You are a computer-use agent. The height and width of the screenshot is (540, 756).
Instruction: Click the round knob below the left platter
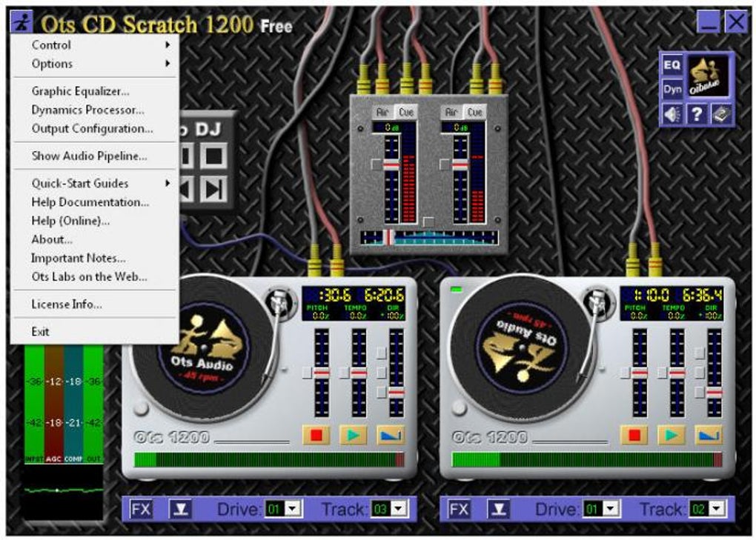(x=141, y=409)
